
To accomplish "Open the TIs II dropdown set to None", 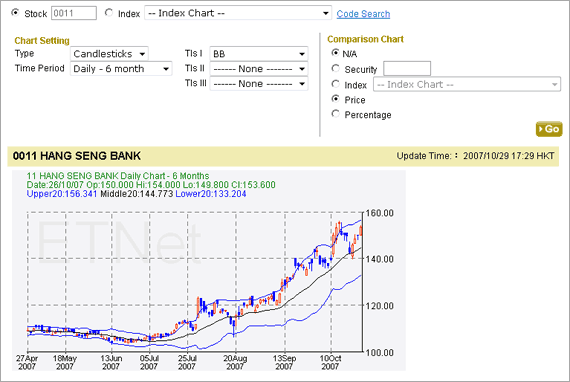I will (259, 69).
